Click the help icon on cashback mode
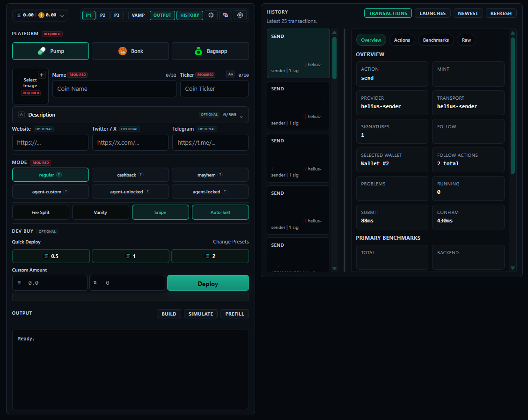Image resolution: width=528 pixels, height=420 pixels. point(141,175)
